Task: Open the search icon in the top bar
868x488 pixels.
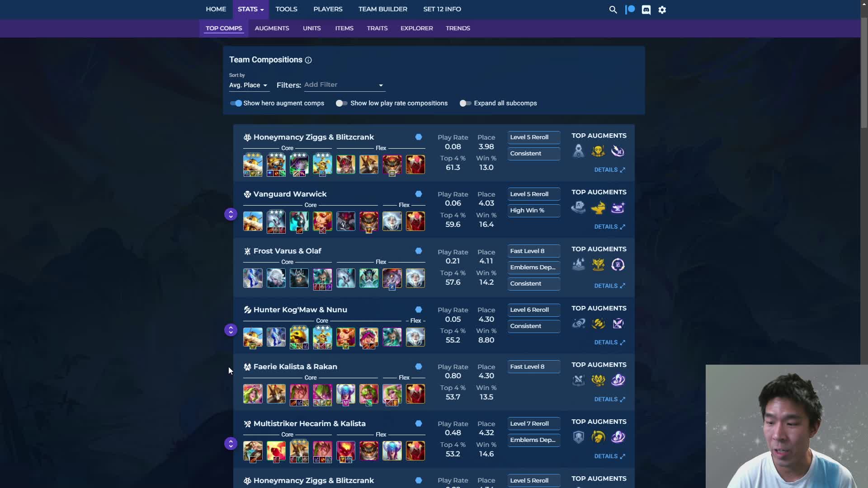Action: pyautogui.click(x=613, y=9)
